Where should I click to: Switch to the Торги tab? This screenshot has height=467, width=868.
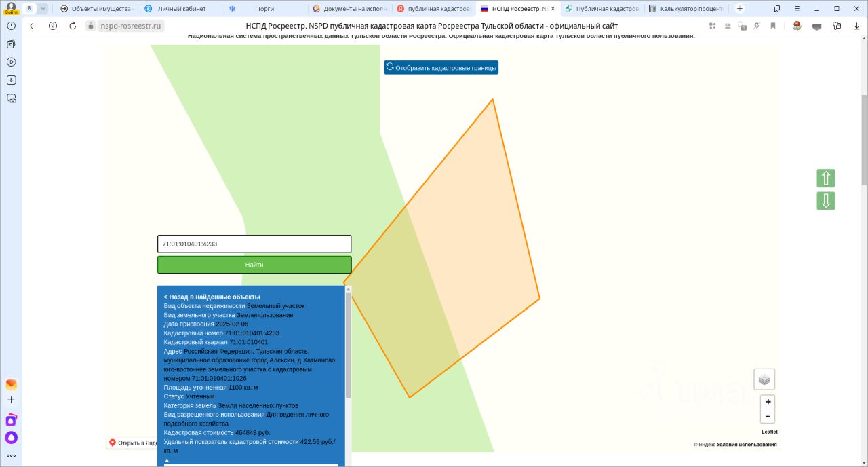(x=265, y=9)
